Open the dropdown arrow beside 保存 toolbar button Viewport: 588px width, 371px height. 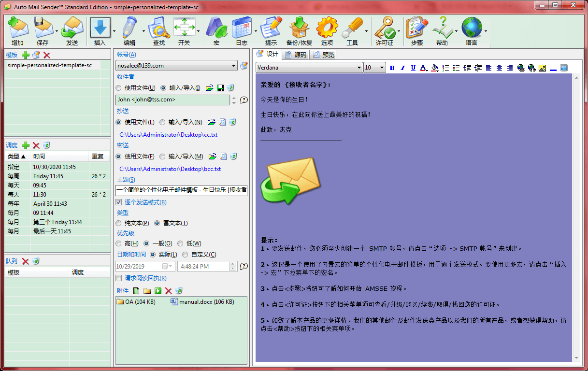57,31
